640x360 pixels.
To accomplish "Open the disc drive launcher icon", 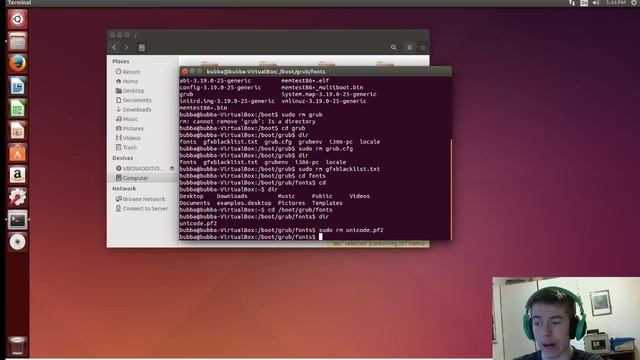I will click(x=17, y=242).
